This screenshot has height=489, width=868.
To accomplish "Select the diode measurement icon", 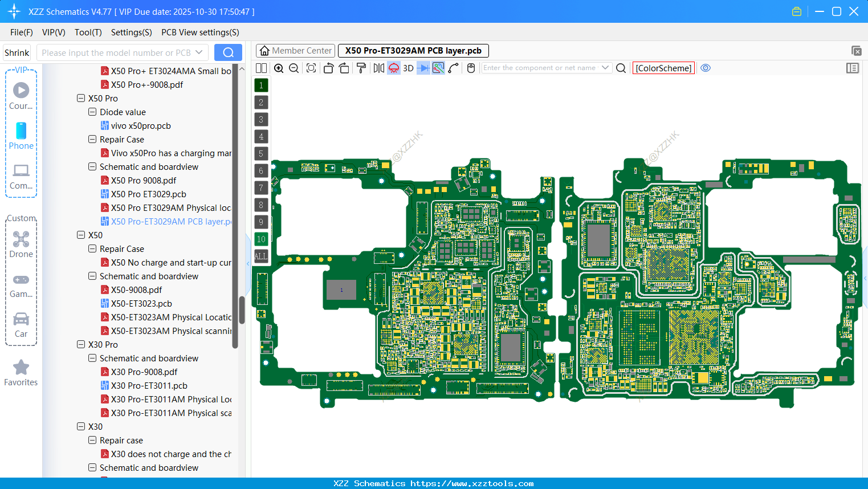I will (x=423, y=68).
